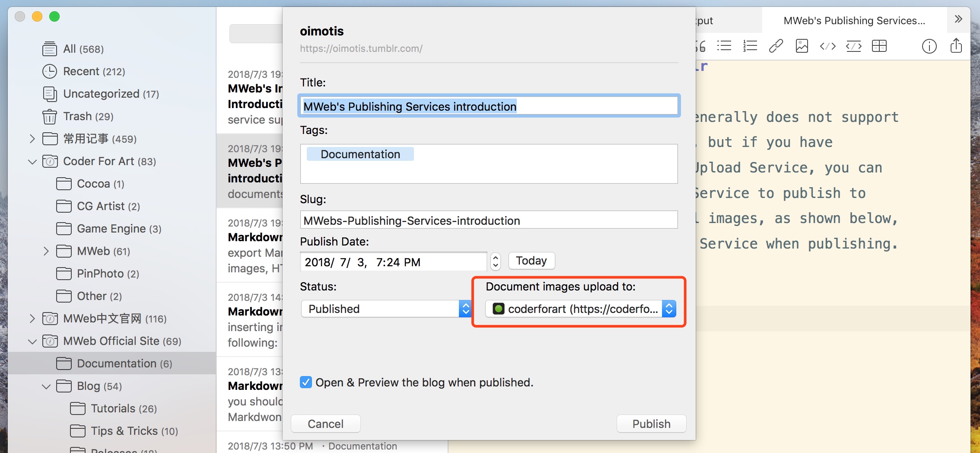Insert unordered list from editor toolbar
Image resolution: width=980 pixels, height=453 pixels.
click(724, 46)
